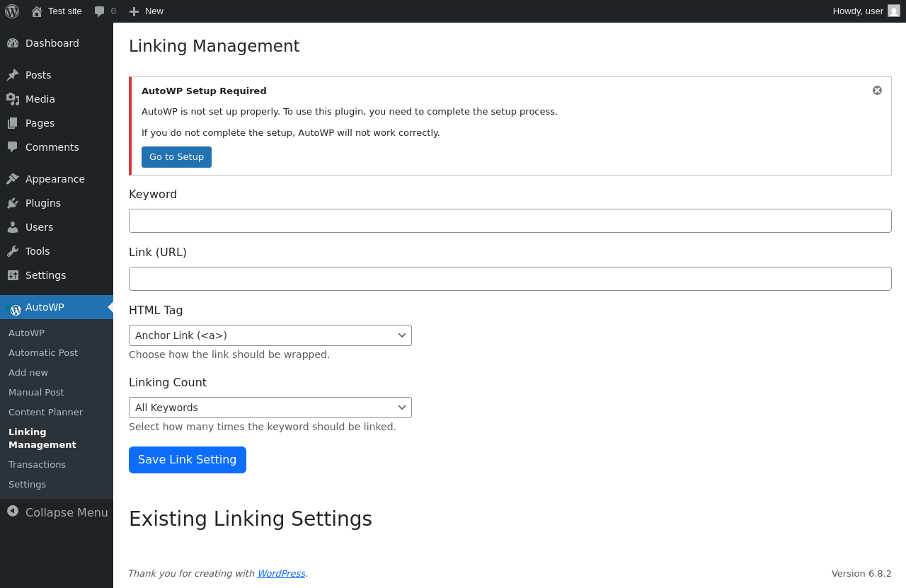Open the HTML Tag dropdown
The height and width of the screenshot is (588, 906).
270,335
